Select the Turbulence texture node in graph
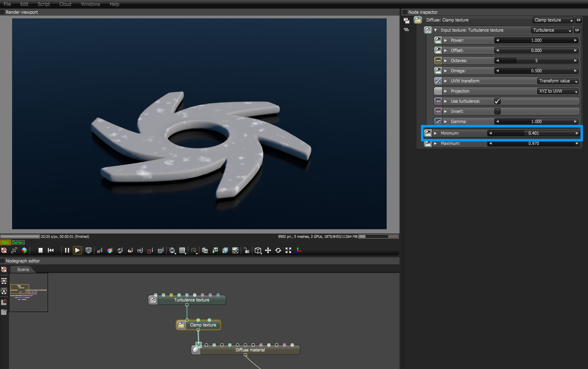This screenshot has width=588, height=369. tap(187, 300)
